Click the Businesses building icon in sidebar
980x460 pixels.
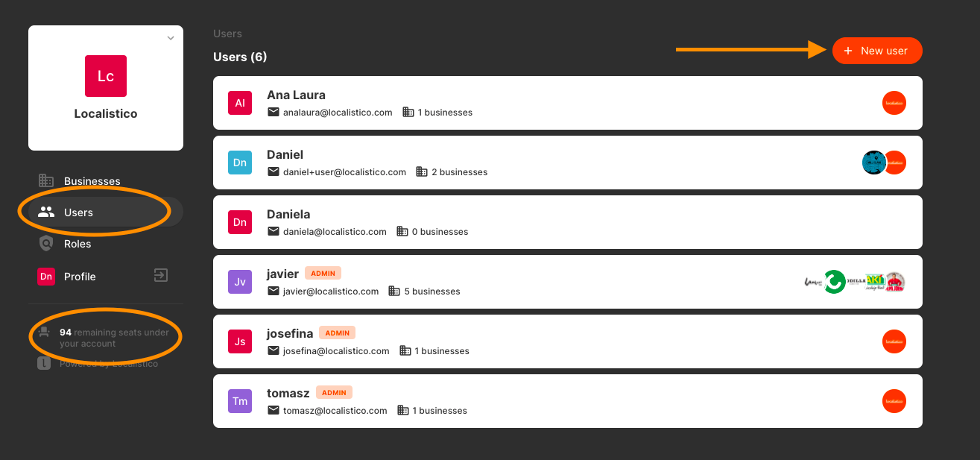click(x=46, y=181)
